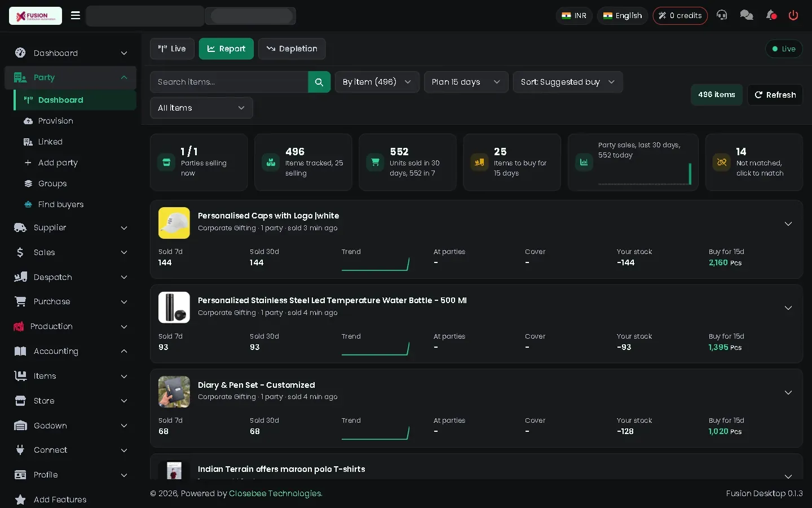The height and width of the screenshot is (508, 812).
Task: Expand the Supplier sidebar section
Action: [x=70, y=227]
